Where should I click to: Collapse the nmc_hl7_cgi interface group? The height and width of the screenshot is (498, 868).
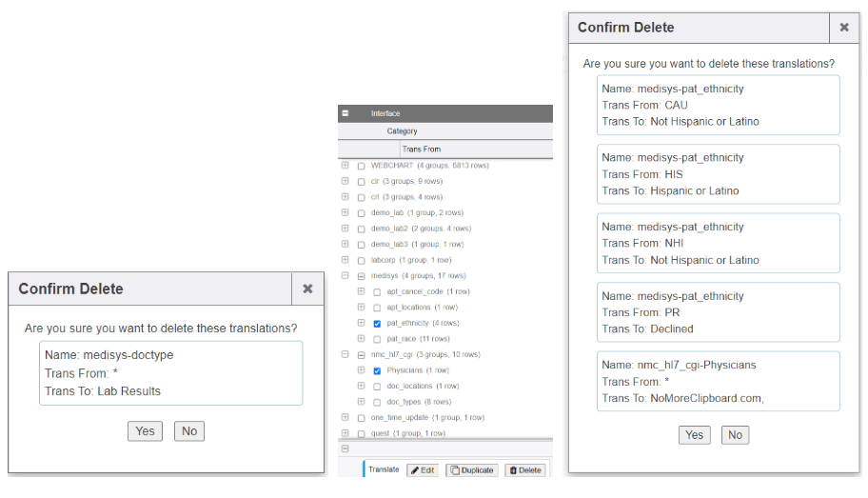pos(345,355)
